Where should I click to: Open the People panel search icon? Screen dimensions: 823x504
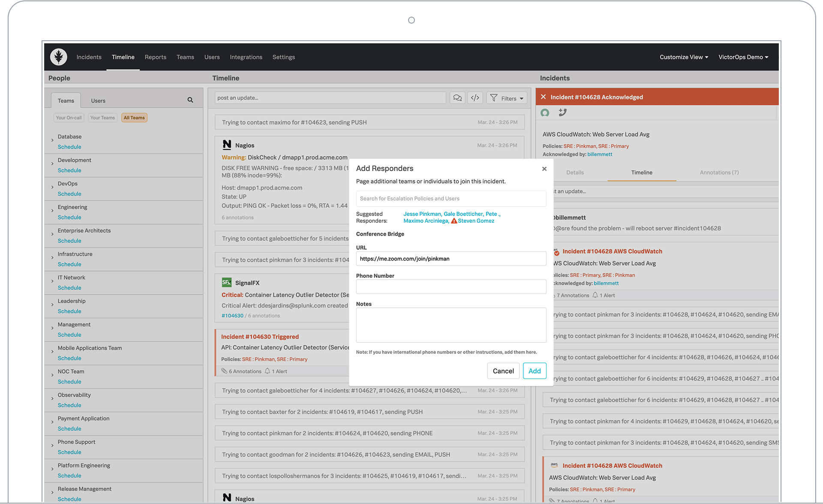pos(190,100)
